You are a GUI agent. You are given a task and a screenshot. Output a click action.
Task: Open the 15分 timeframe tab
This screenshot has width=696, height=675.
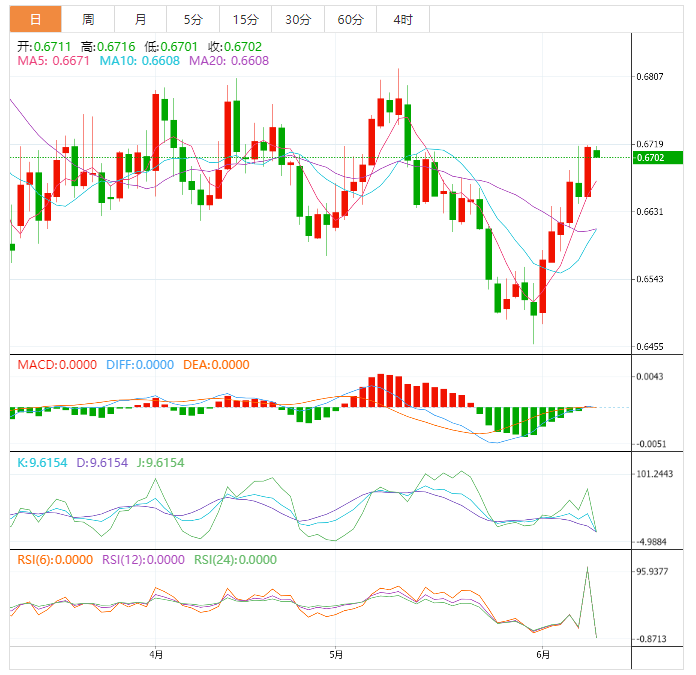pos(245,19)
